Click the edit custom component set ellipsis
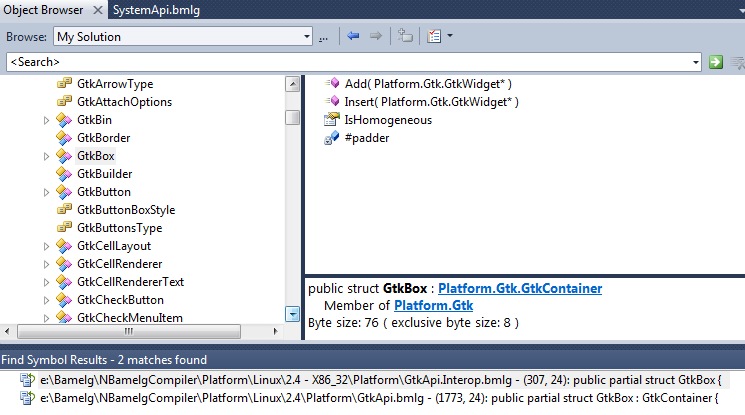Viewport: 745px width, 415px height. [323, 37]
